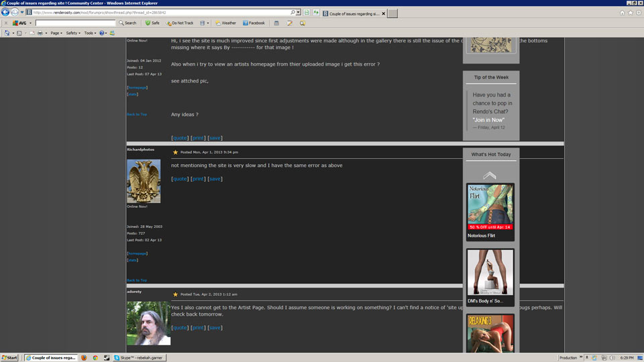Select the 'Couple of issues regarding si...' tab
Image resolution: width=644 pixels, height=362 pixels.
tap(354, 13)
